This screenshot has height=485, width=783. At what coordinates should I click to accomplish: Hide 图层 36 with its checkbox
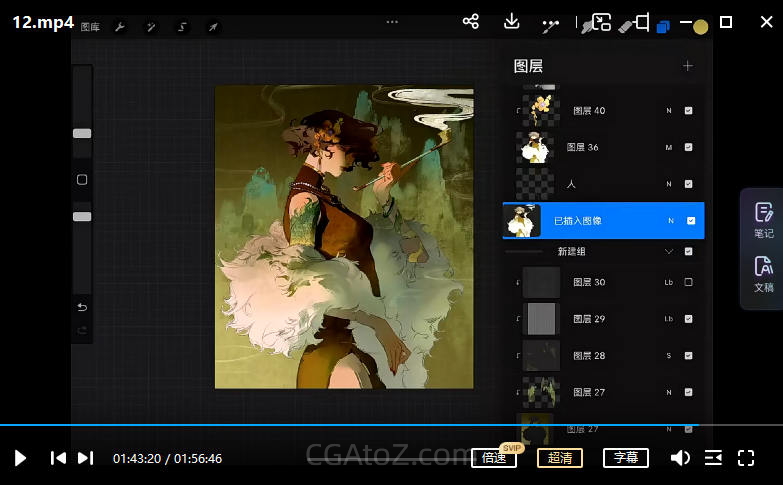coord(688,147)
